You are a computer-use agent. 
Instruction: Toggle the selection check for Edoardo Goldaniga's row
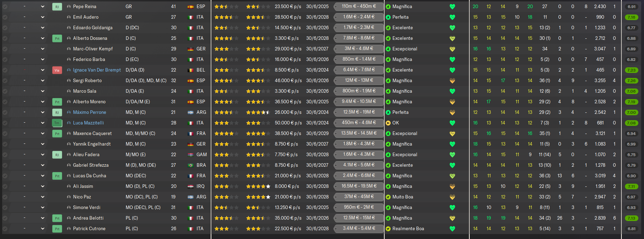[x=5, y=28]
